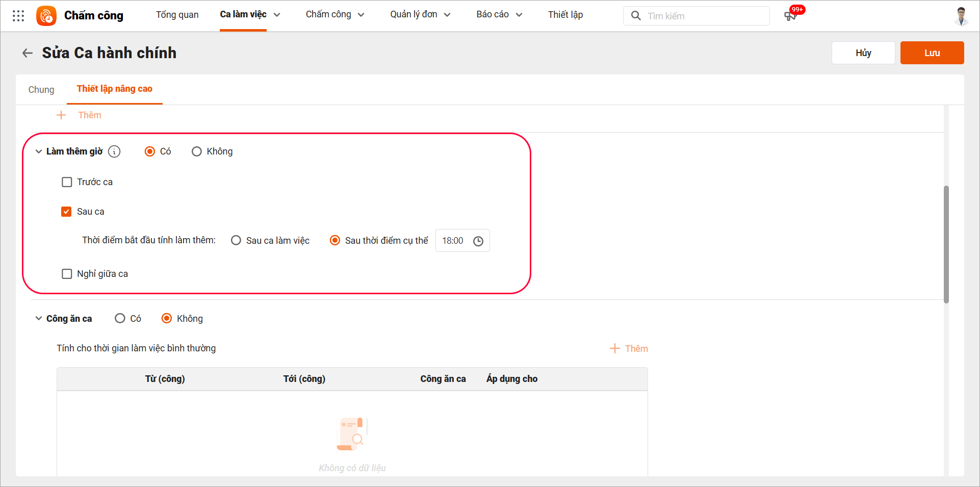Open the app launcher grid icon
Screen dimensions: 980x487
pos(18,16)
